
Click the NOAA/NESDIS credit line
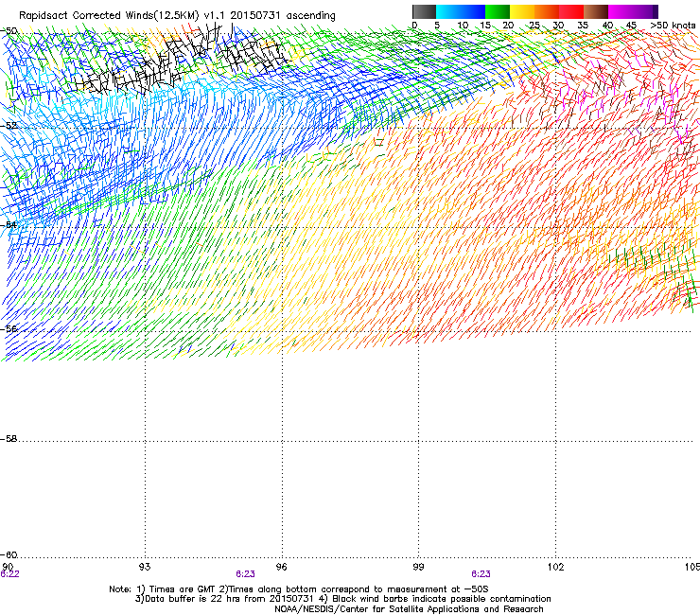tap(409, 609)
